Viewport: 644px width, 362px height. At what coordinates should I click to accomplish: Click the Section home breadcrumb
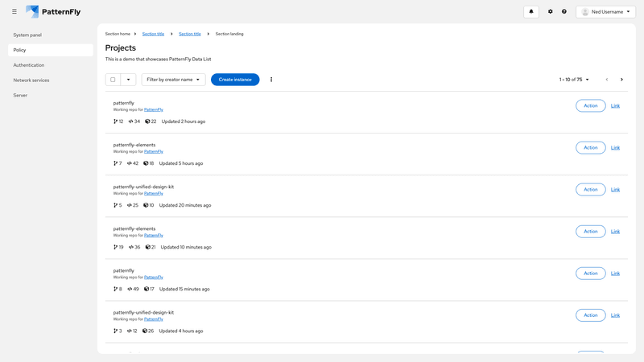(118, 34)
